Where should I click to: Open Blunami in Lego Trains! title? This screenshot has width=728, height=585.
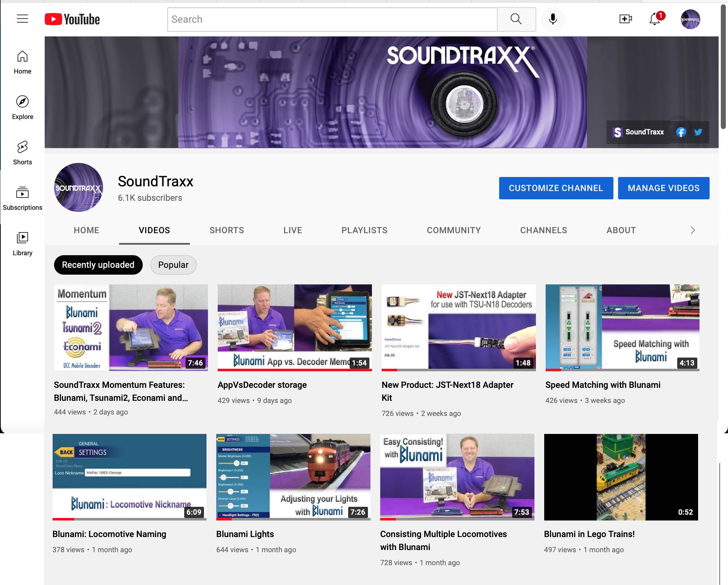point(589,534)
